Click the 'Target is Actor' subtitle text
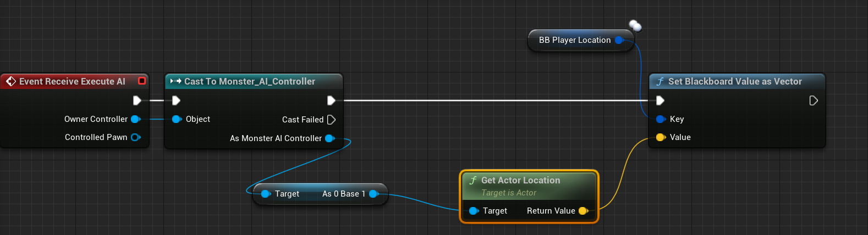868x235 pixels. click(509, 193)
